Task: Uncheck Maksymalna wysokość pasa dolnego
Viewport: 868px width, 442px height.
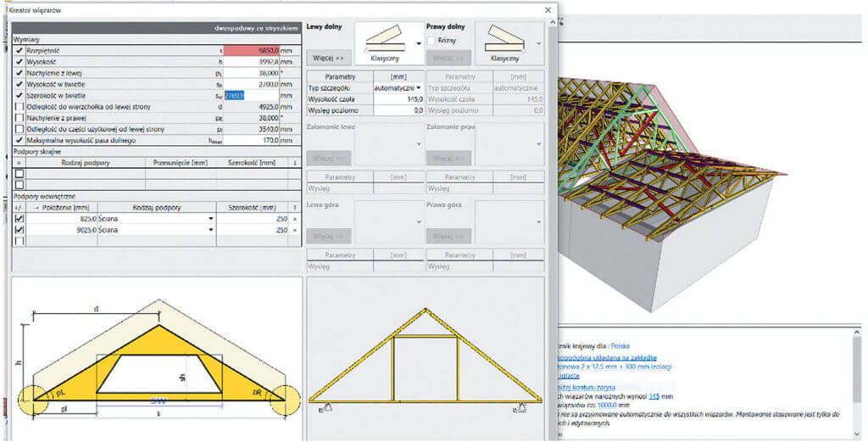Action: click(19, 140)
